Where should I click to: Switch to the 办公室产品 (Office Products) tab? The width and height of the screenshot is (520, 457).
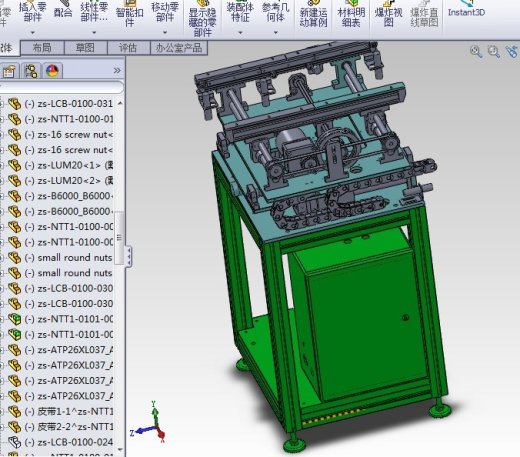coord(179,48)
